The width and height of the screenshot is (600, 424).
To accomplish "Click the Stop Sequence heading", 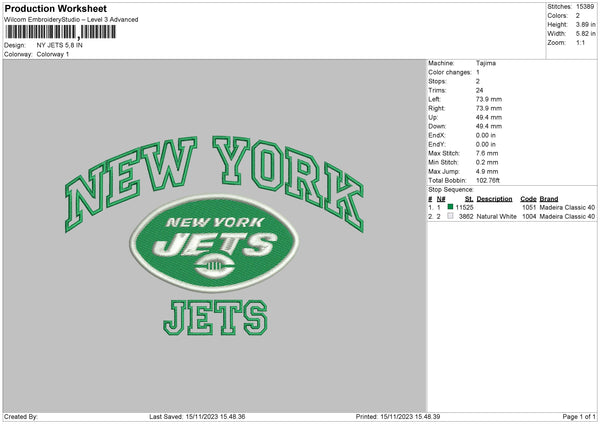I will (451, 189).
